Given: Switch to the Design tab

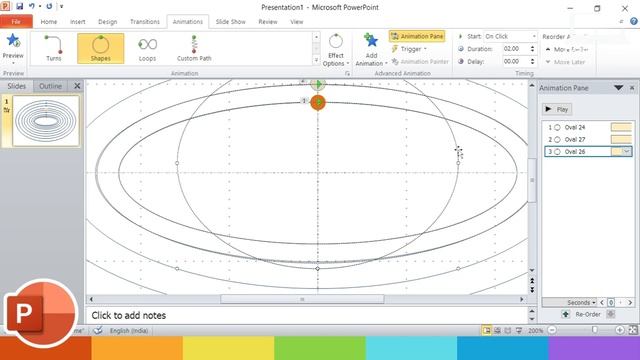Looking at the screenshot, I should click(x=107, y=22).
